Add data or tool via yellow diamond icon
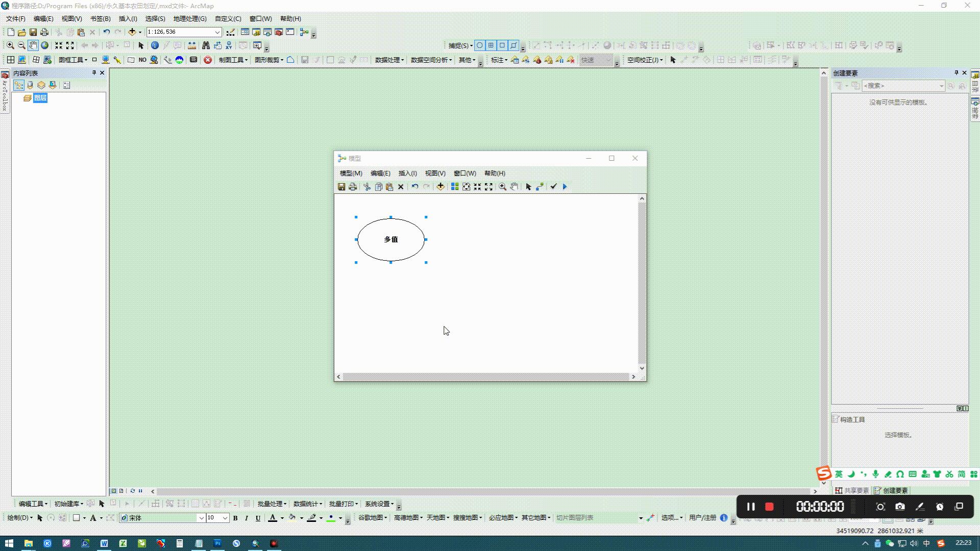Image resolution: width=980 pixels, height=551 pixels. (x=440, y=186)
